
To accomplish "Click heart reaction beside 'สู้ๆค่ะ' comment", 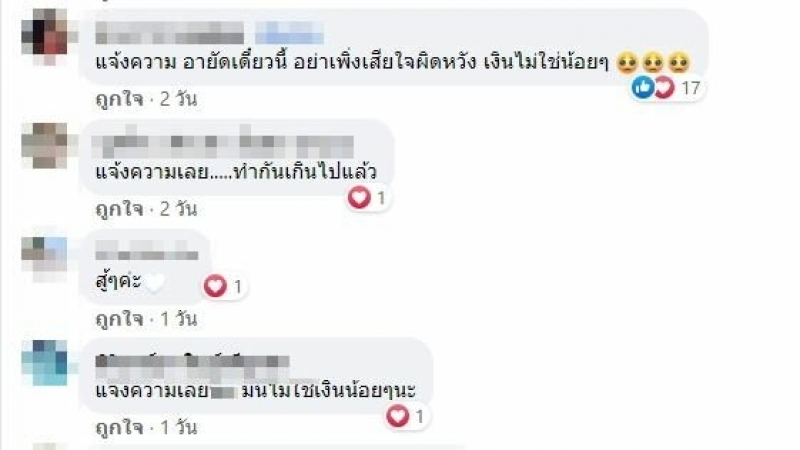I will (x=215, y=286).
